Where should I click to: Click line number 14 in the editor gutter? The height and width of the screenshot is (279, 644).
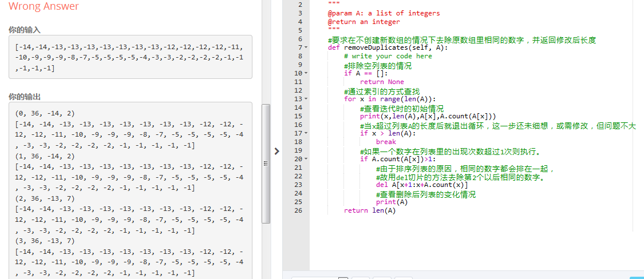pos(297,107)
